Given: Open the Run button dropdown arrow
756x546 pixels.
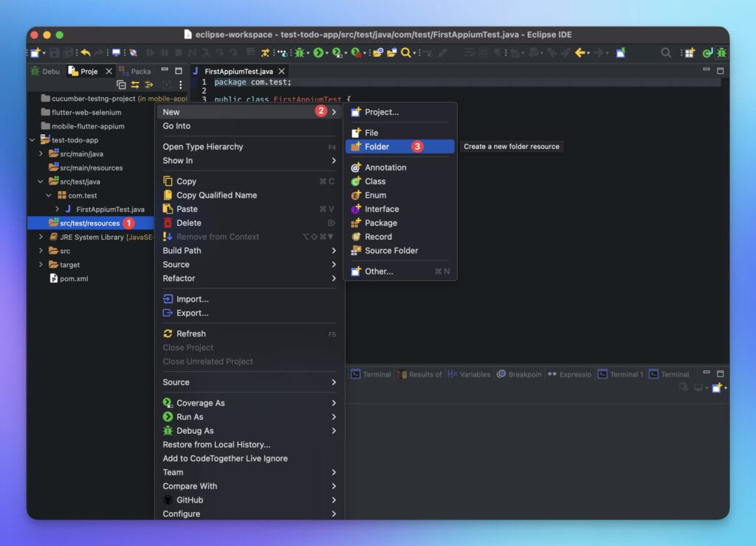Looking at the screenshot, I should click(x=327, y=53).
